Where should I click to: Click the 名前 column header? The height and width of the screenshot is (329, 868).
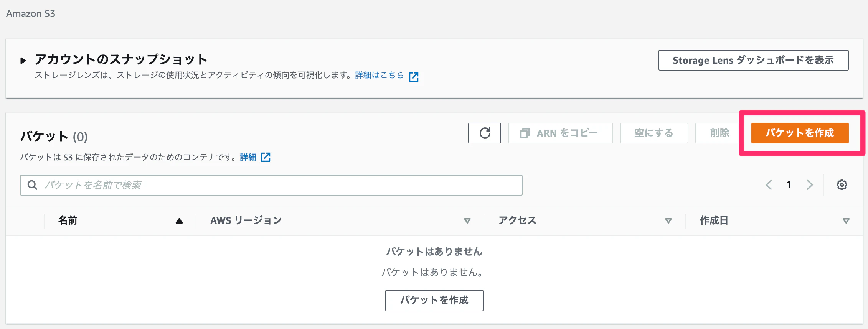click(68, 220)
